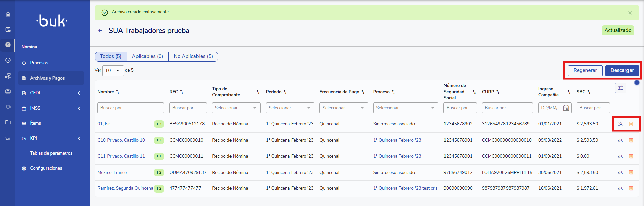Delete the Mexico, Franco row with trash icon
Screen dimensions: 644x206
click(x=631, y=172)
